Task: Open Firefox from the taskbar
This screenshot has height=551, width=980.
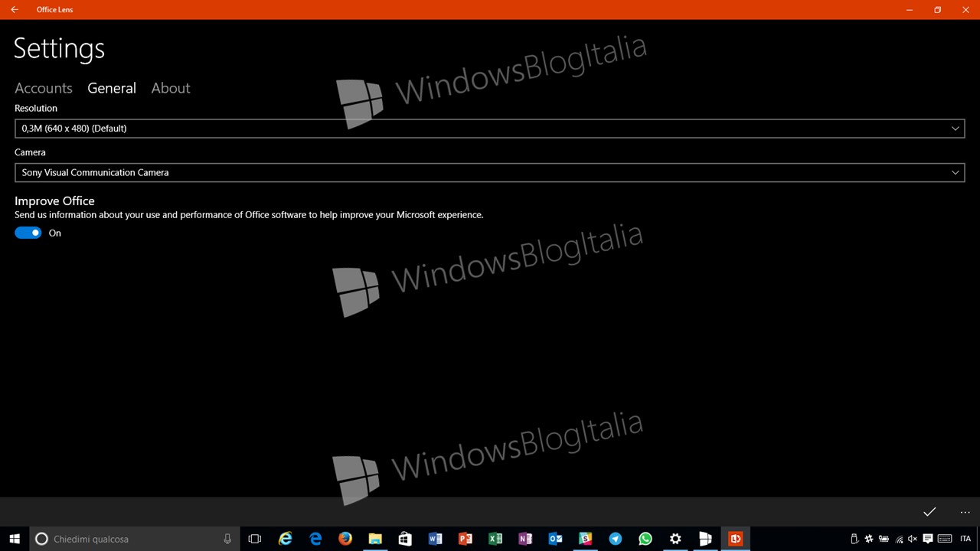Action: [345, 539]
